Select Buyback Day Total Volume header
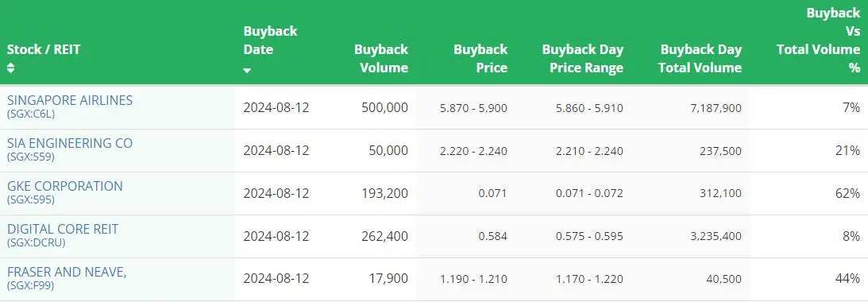This screenshot has width=868, height=302. click(700, 58)
